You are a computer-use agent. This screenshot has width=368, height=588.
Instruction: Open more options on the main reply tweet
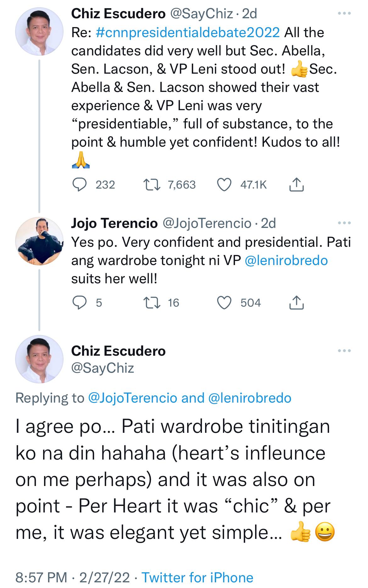[x=344, y=351]
